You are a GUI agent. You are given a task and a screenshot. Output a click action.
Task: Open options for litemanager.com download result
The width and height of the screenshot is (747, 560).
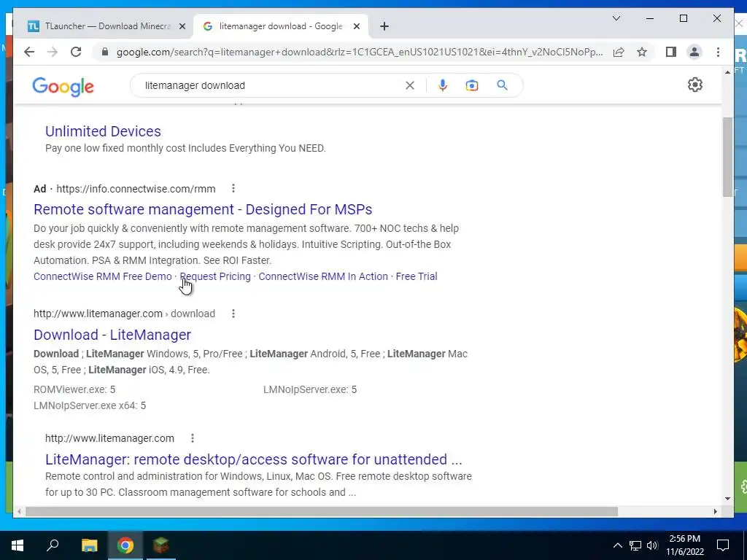(233, 314)
